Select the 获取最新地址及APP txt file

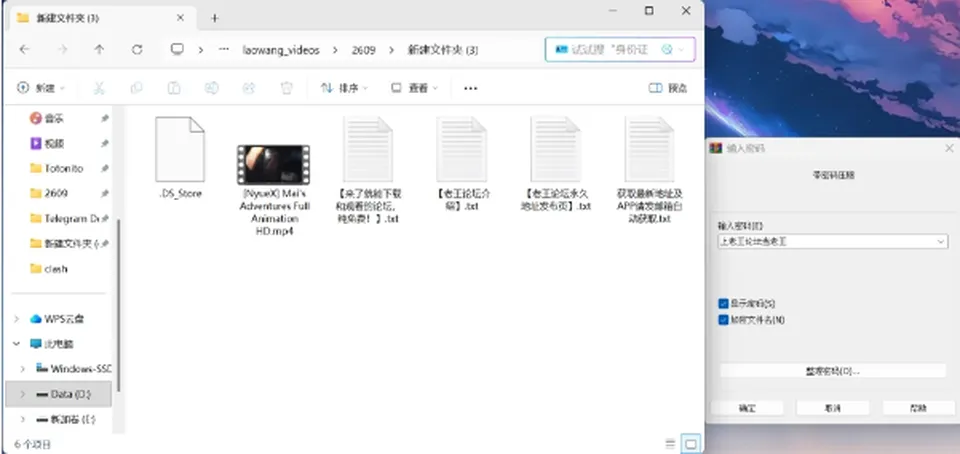pos(650,170)
